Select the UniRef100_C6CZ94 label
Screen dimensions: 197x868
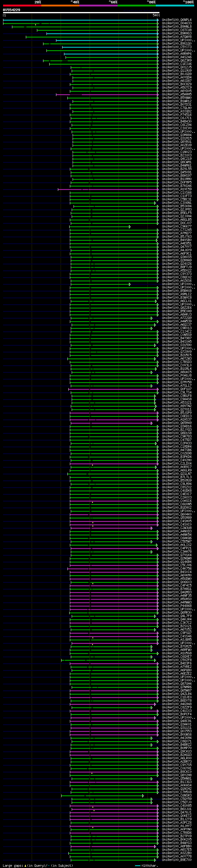pyautogui.click(x=176, y=125)
